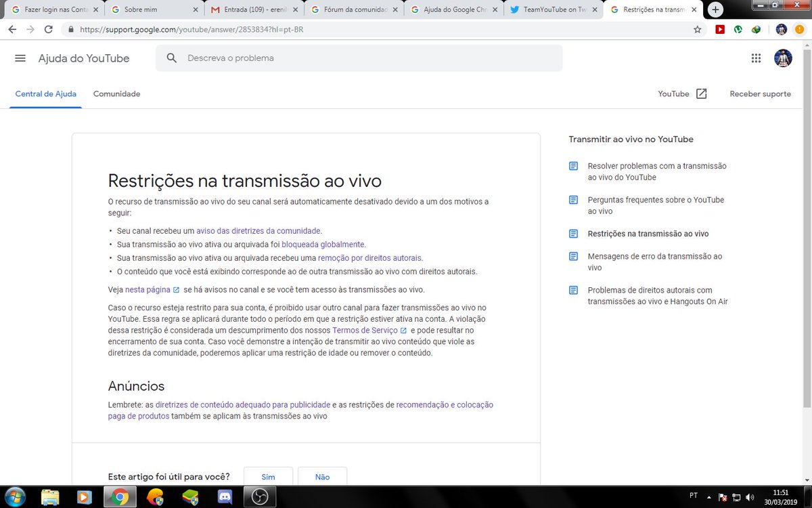Show hidden tray icons arrow
This screenshot has height=508, width=812.
710,496
